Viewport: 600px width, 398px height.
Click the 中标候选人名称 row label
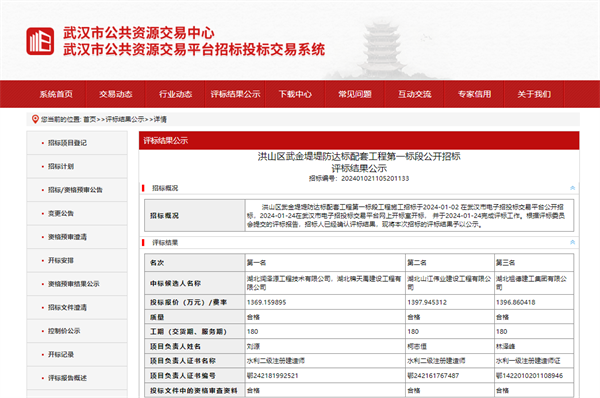point(175,283)
